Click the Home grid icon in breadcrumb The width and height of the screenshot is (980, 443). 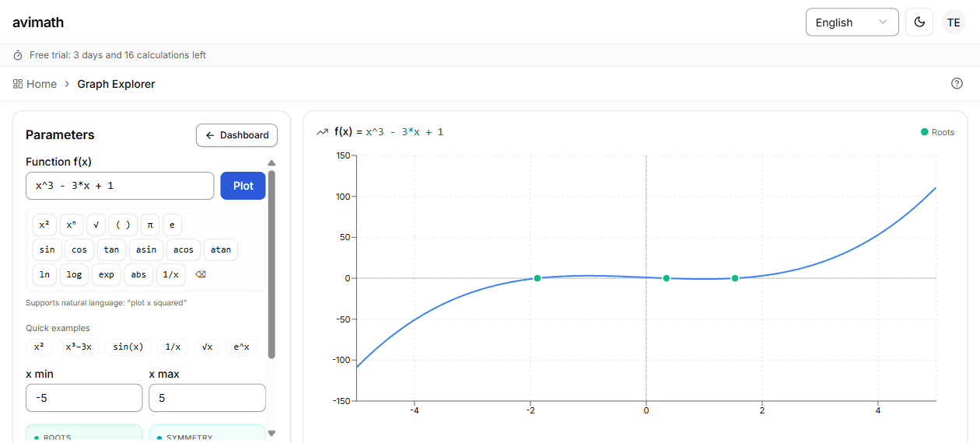(18, 84)
